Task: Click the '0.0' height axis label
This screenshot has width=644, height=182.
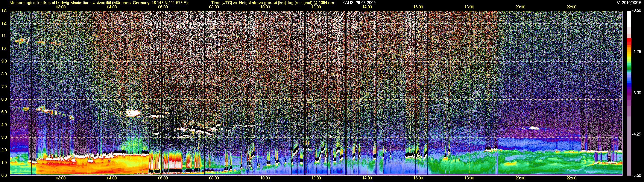Action: pos(4,175)
